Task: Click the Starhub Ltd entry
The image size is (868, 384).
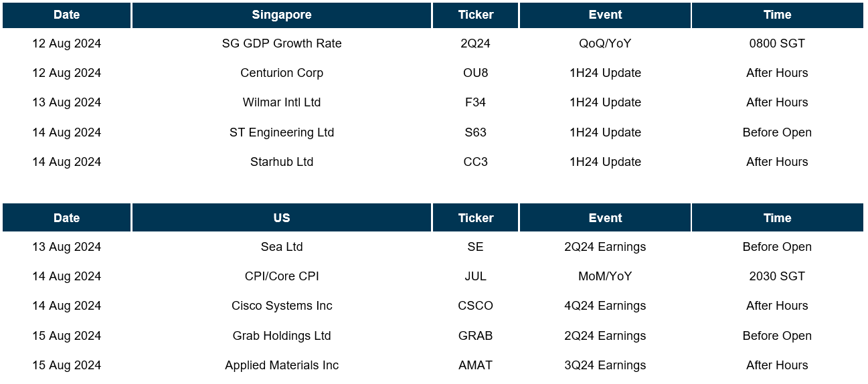Action: point(282,162)
